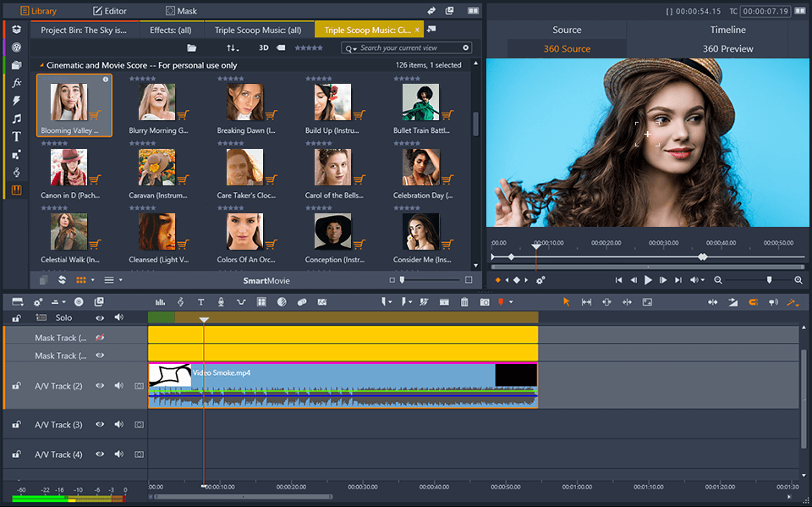Click the snapshot camera icon in timeline toolbar
The width and height of the screenshot is (812, 507).
point(485,302)
